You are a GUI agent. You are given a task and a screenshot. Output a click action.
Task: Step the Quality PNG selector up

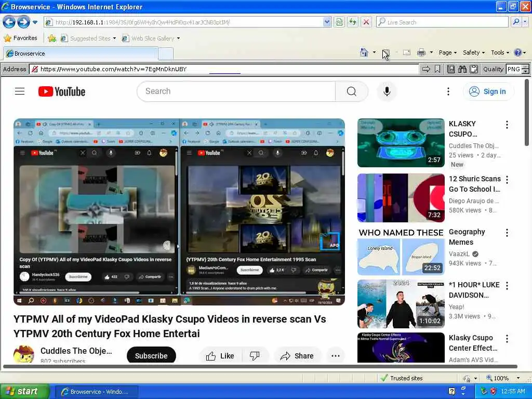point(525,67)
